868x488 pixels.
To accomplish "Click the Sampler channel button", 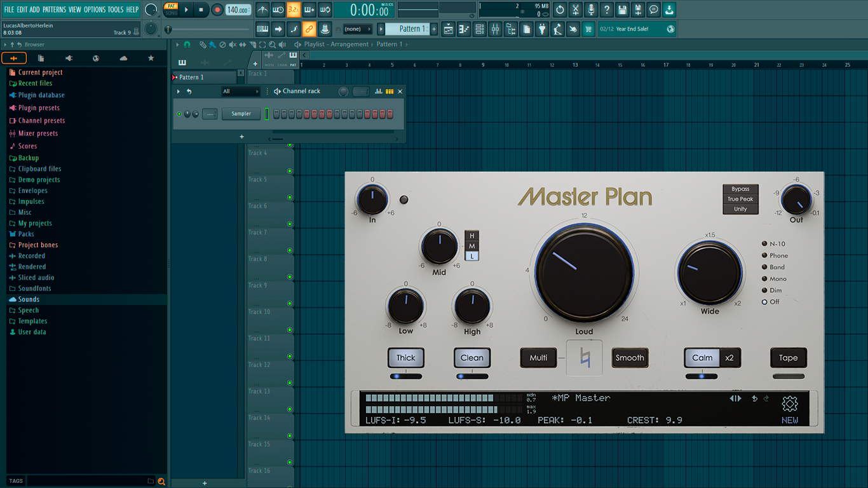I will coord(241,114).
